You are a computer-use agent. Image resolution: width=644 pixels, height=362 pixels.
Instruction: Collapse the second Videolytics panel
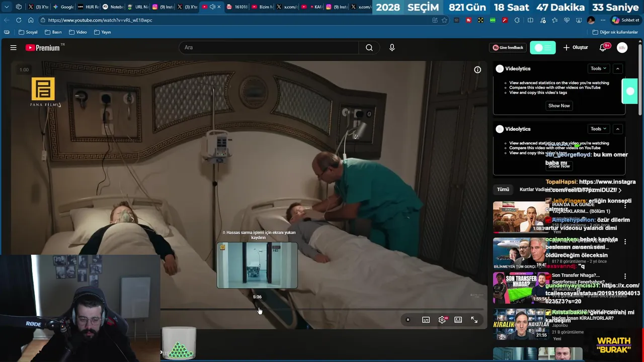tap(617, 129)
